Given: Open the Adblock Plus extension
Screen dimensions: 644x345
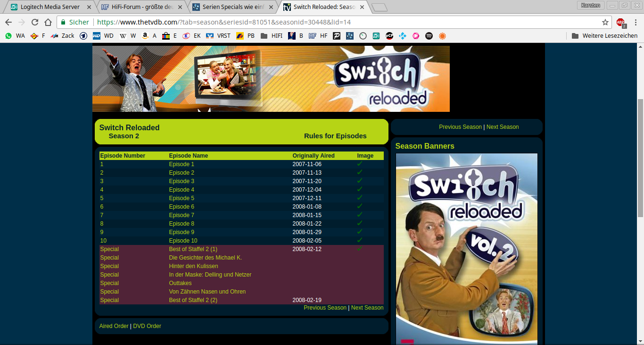Looking at the screenshot, I should 620,22.
